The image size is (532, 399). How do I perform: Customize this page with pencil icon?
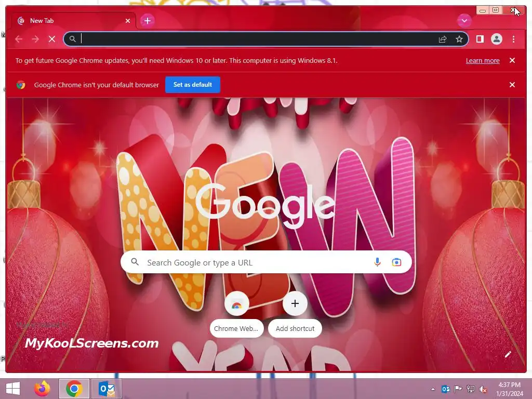click(508, 354)
